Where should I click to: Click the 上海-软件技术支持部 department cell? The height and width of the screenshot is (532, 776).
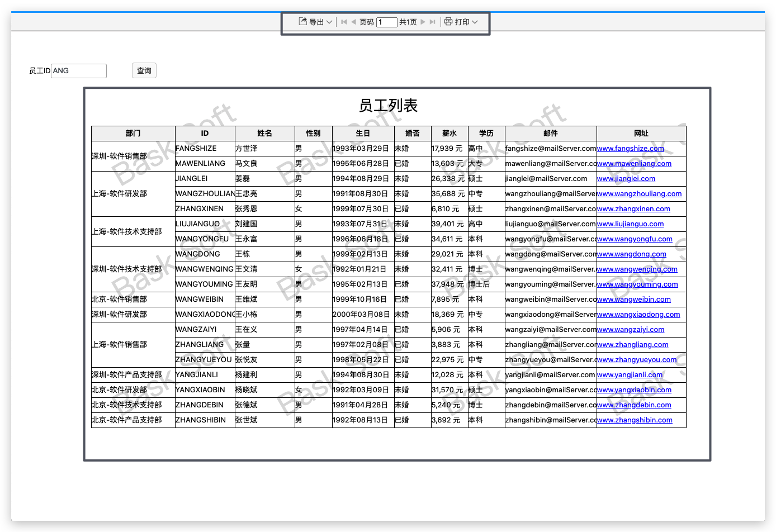[x=133, y=231]
